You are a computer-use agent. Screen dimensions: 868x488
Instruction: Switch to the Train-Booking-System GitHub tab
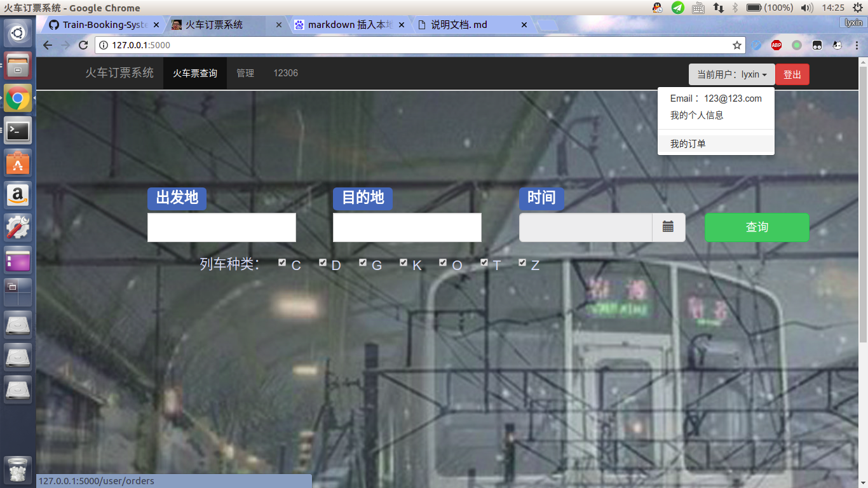click(104, 25)
